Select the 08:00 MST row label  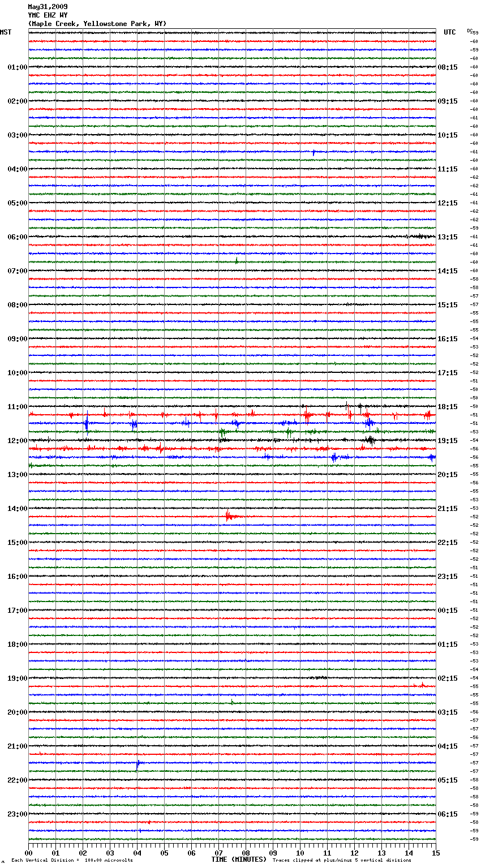(18, 305)
